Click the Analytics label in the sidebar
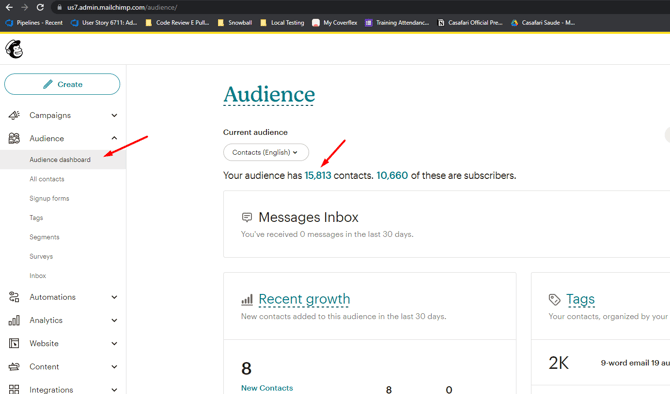 pyautogui.click(x=46, y=320)
